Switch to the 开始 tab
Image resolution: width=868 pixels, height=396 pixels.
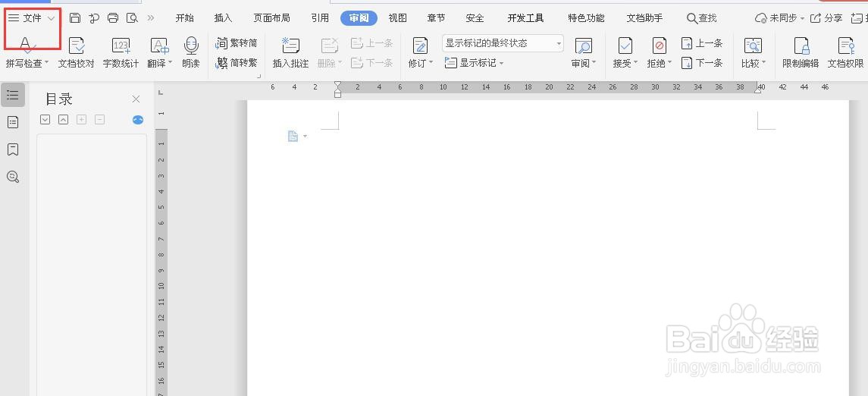[184, 18]
